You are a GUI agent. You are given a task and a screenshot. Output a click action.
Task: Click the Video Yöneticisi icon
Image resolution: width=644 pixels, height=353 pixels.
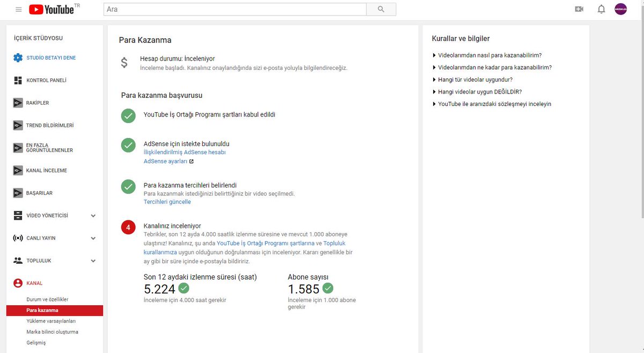click(18, 215)
